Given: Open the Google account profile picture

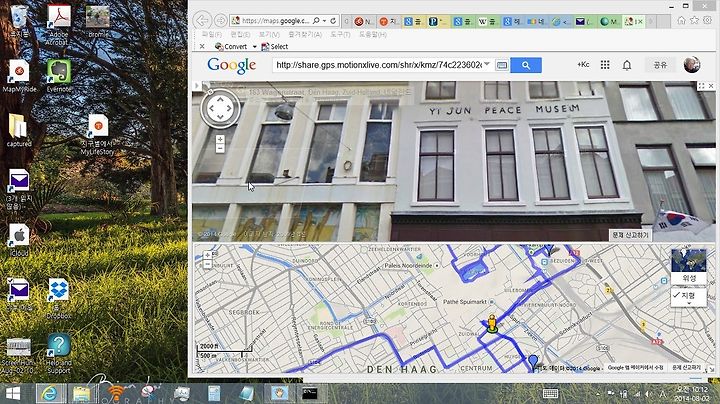Looking at the screenshot, I should click(692, 65).
